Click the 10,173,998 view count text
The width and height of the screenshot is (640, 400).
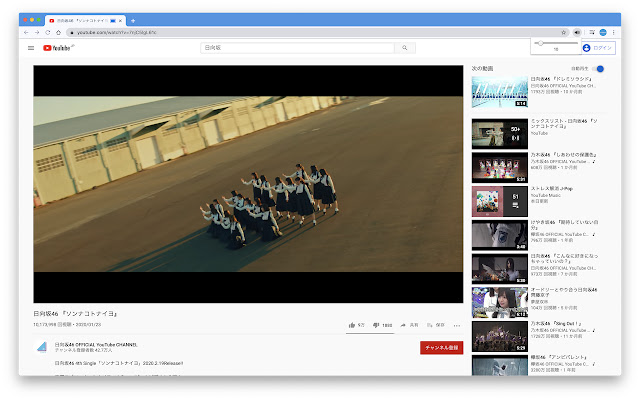(x=52, y=325)
